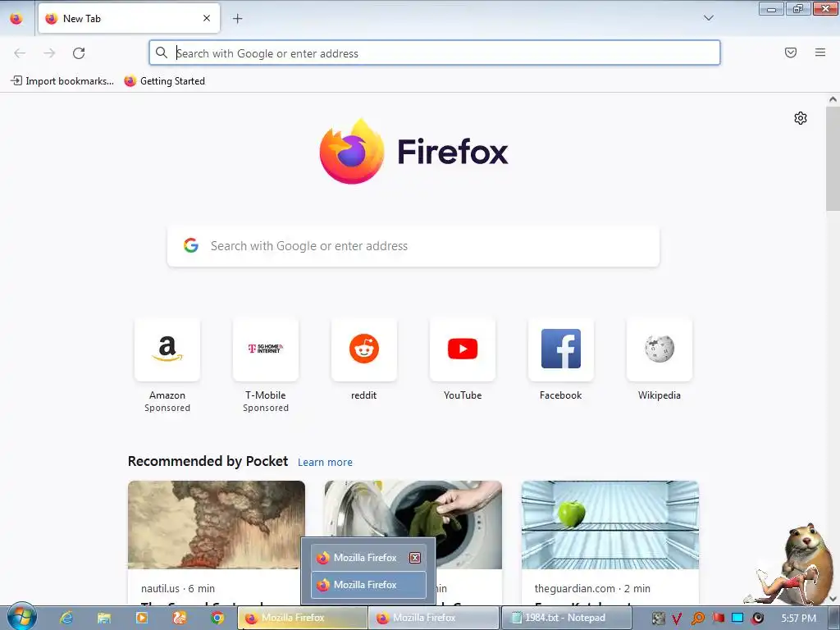This screenshot has height=630, width=840.
Task: Click the central Google search box
Action: click(x=413, y=246)
